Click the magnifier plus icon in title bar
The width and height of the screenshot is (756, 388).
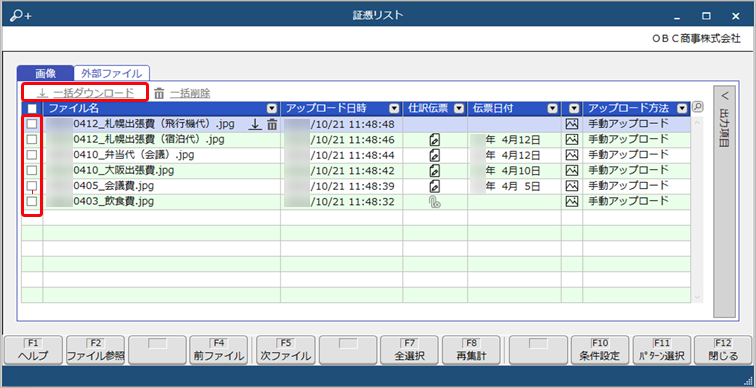[x=21, y=15]
